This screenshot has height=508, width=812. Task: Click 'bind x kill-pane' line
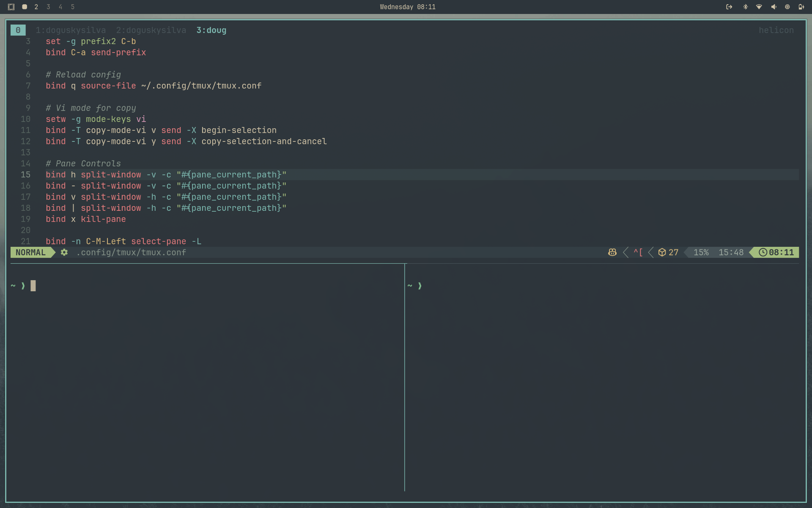[86, 219]
